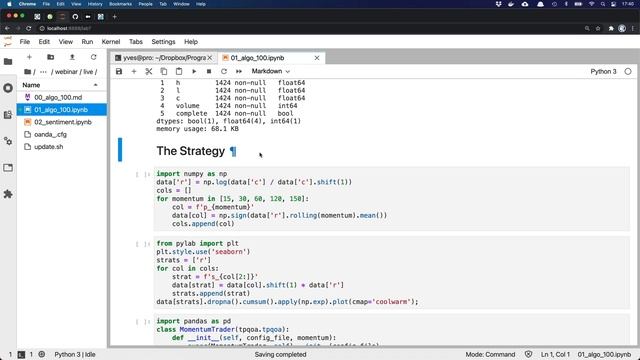The height and width of the screenshot is (360, 640).
Task: Open the open tabs sidebar panel
Action: point(8,168)
